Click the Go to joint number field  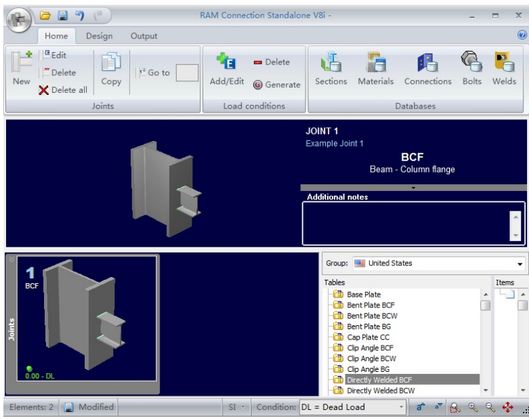[x=187, y=72]
